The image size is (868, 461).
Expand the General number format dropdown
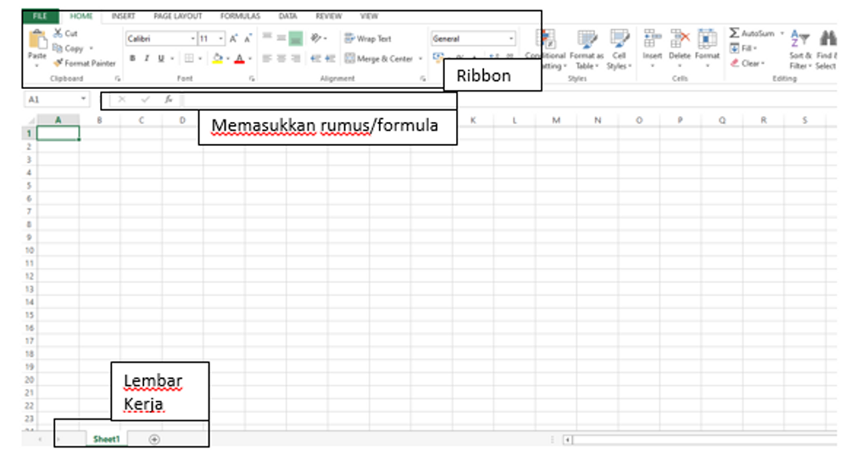click(511, 39)
